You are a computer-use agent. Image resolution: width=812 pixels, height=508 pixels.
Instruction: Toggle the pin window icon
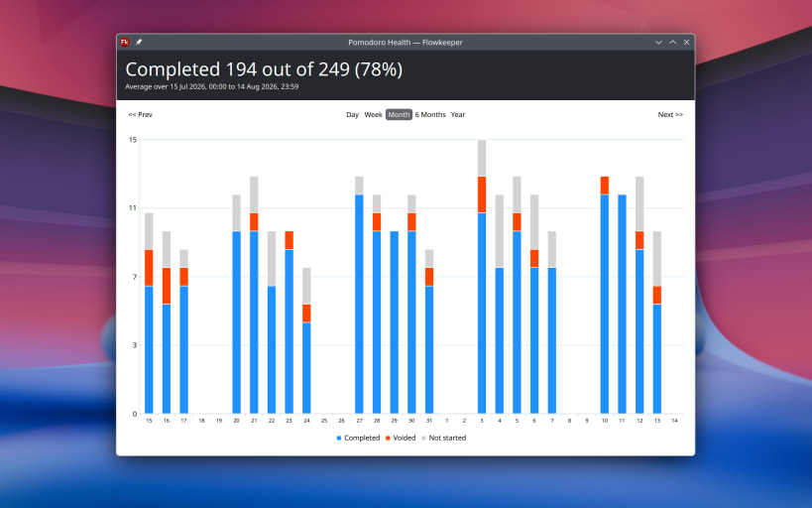139,43
